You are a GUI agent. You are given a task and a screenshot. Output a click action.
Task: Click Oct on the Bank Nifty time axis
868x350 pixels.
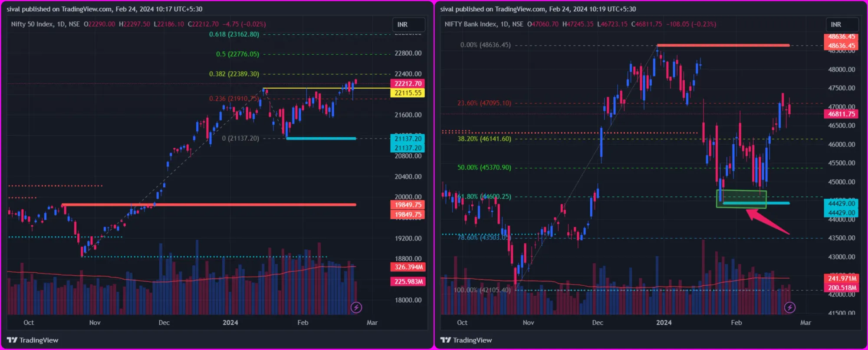[x=462, y=323]
